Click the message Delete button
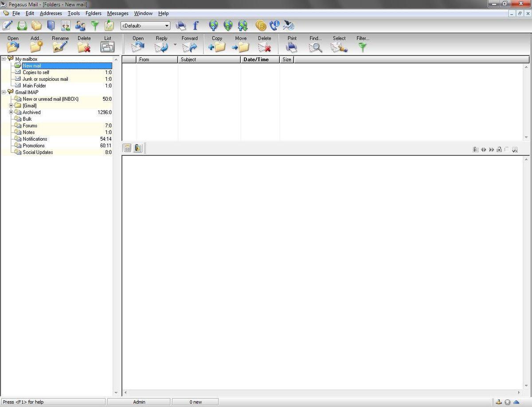The width and height of the screenshot is (532, 407). tap(265, 44)
